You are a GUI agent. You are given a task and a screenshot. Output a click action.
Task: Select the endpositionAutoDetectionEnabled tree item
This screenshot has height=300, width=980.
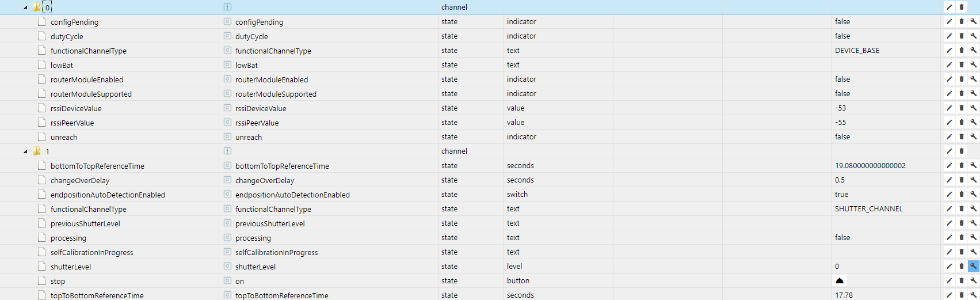pyautogui.click(x=108, y=195)
